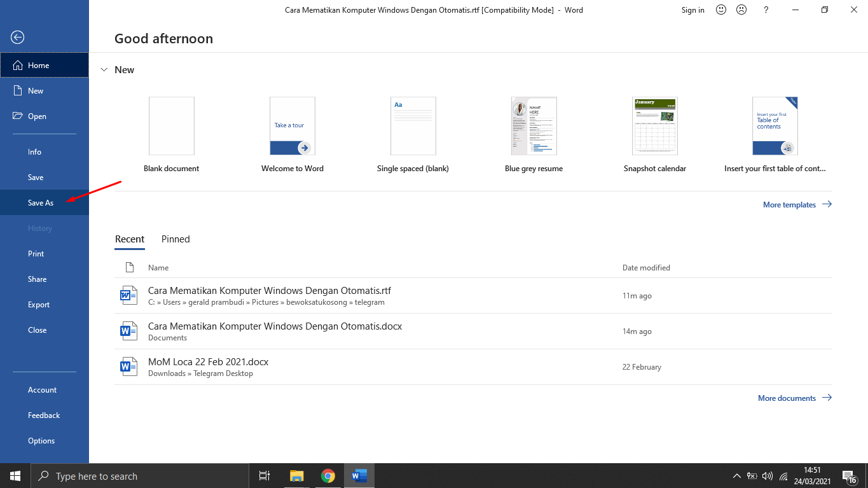The image size is (868, 488).
Task: Click the Sign in link
Action: (x=692, y=10)
